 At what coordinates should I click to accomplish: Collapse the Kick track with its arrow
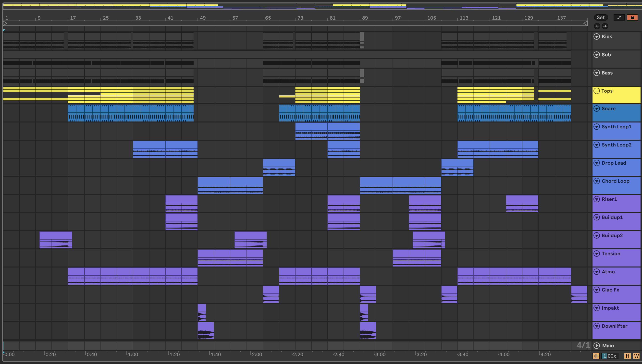tap(597, 36)
